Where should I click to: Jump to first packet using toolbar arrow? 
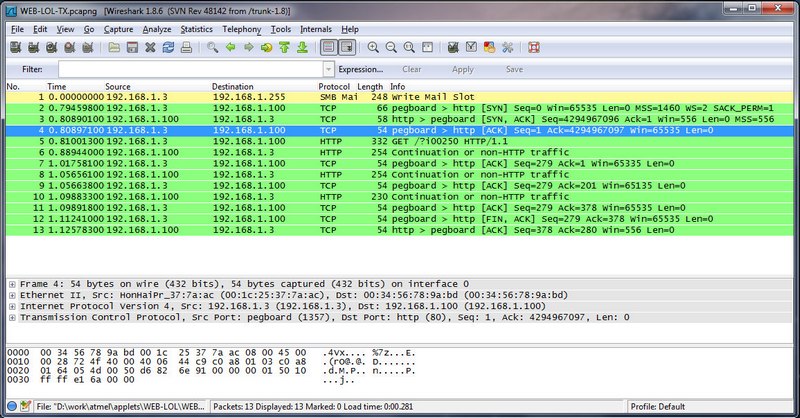click(284, 47)
